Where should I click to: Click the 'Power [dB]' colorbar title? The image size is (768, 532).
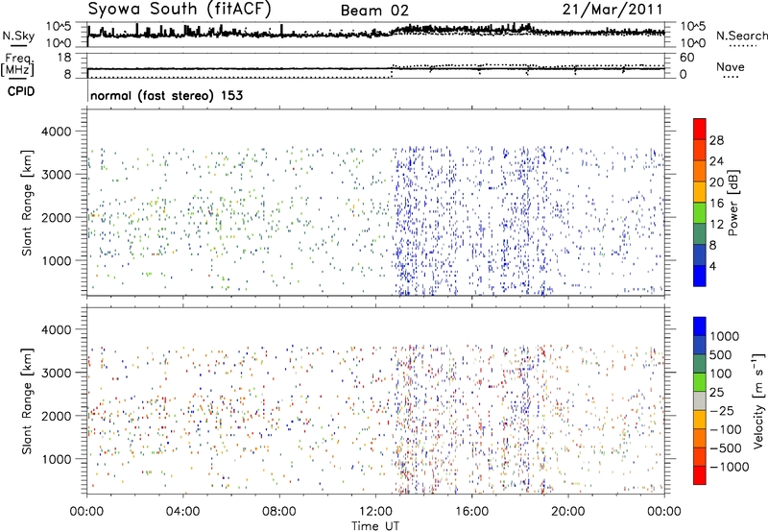pos(733,203)
